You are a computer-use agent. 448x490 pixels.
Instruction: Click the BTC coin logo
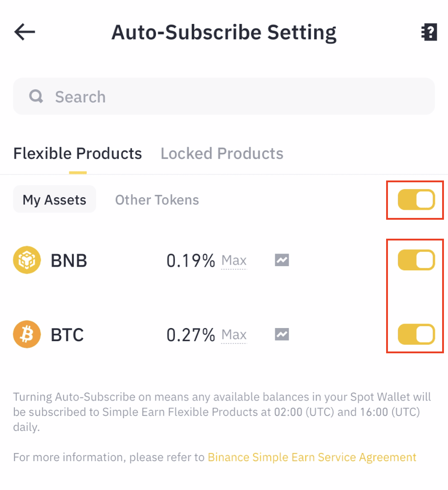(x=27, y=335)
